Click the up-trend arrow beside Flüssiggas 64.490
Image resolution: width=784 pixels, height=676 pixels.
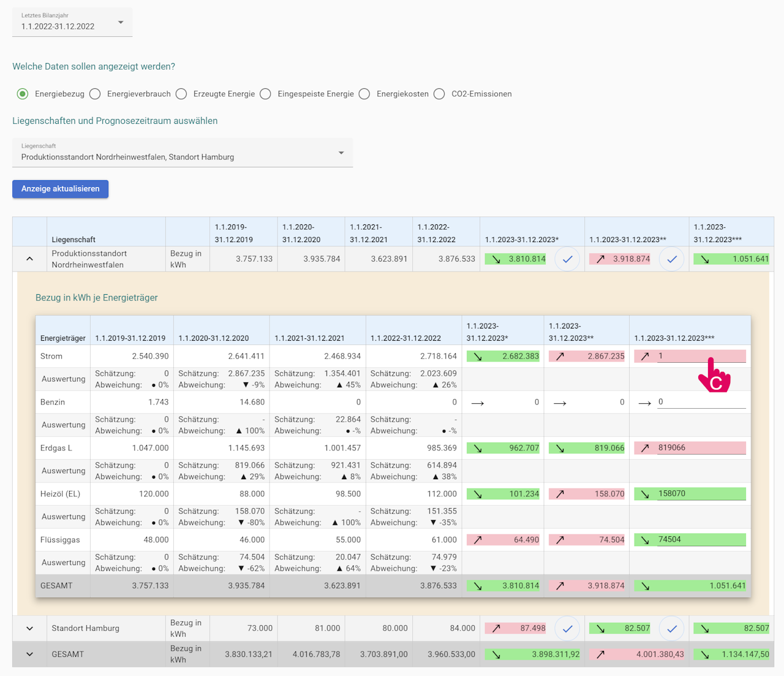pos(478,540)
